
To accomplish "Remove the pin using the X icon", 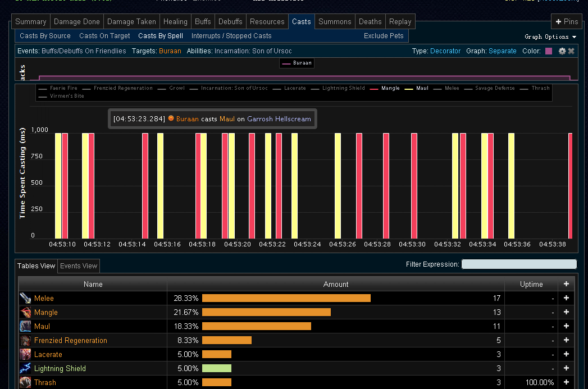I will [x=571, y=51].
